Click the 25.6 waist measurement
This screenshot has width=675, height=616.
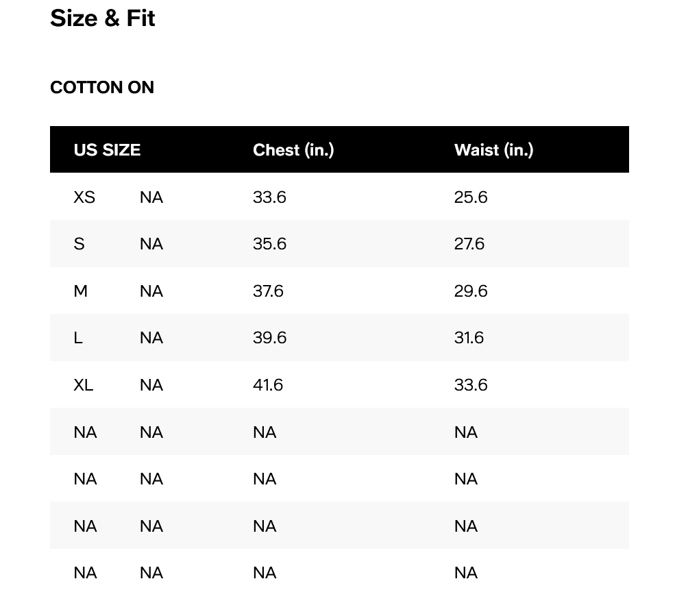[x=471, y=197]
